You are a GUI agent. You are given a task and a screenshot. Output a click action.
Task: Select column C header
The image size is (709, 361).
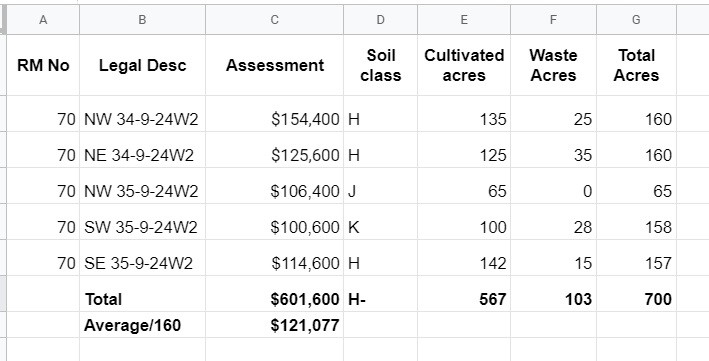[x=274, y=20]
